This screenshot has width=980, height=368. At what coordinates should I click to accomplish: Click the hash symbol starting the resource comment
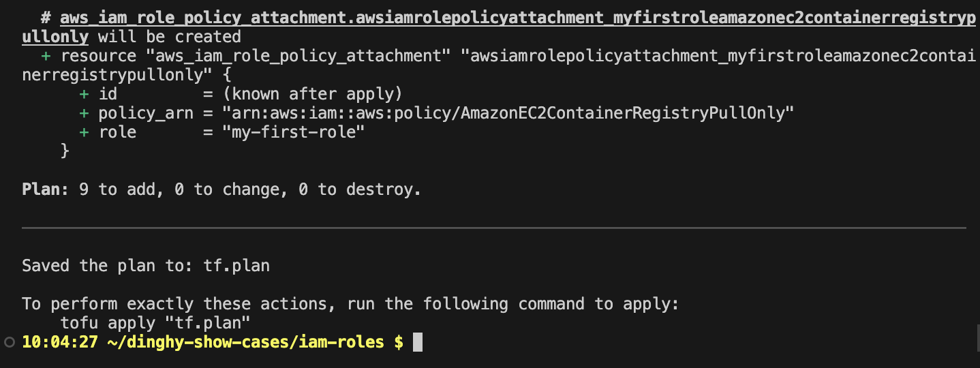(46, 18)
